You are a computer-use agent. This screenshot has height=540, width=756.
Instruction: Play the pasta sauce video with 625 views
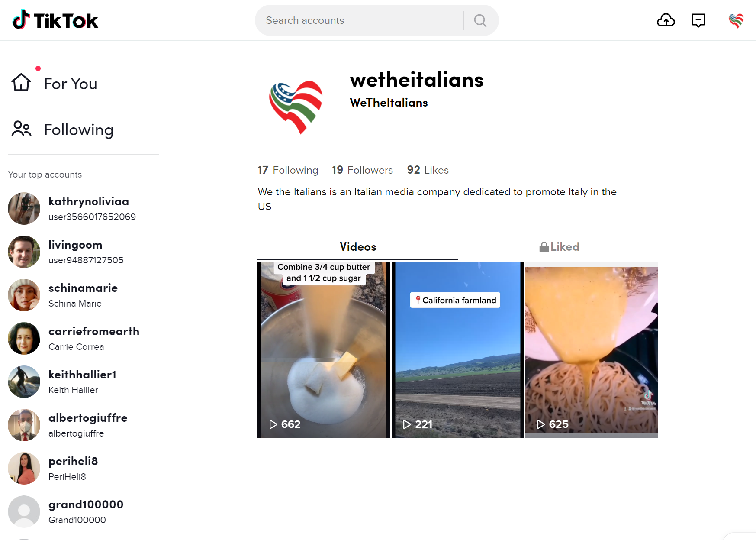coord(592,350)
